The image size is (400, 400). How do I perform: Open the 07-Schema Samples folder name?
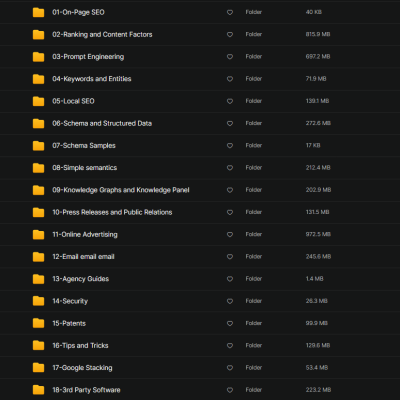pos(84,146)
